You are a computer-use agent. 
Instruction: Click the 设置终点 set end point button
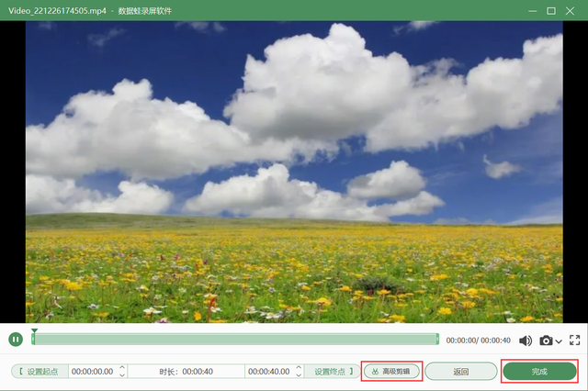(x=333, y=371)
